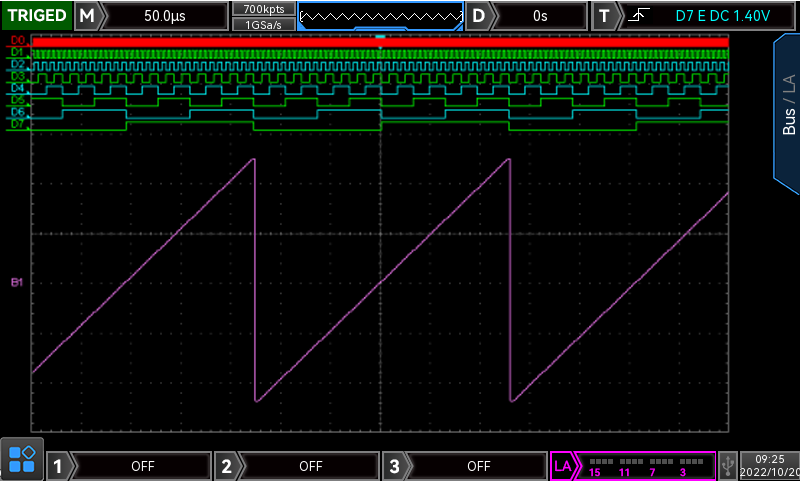Open the home menu grid icon
The height and width of the screenshot is (481, 801).
[x=21, y=459]
